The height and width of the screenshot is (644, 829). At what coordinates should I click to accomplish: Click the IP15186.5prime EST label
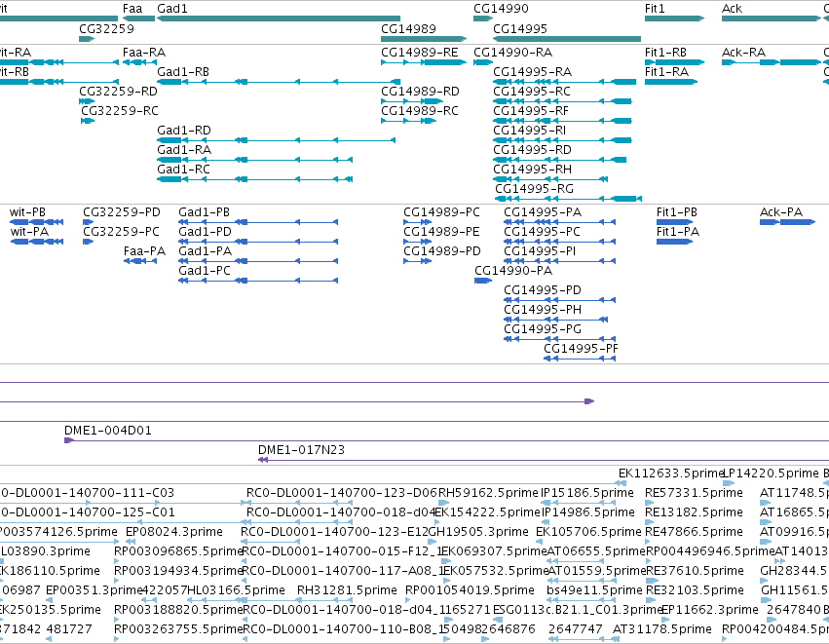[x=587, y=493]
